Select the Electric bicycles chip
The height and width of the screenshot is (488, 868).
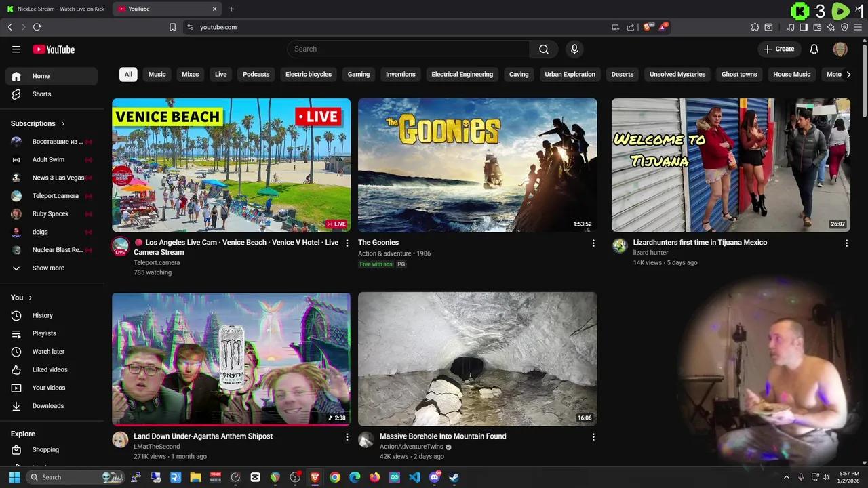tap(309, 74)
